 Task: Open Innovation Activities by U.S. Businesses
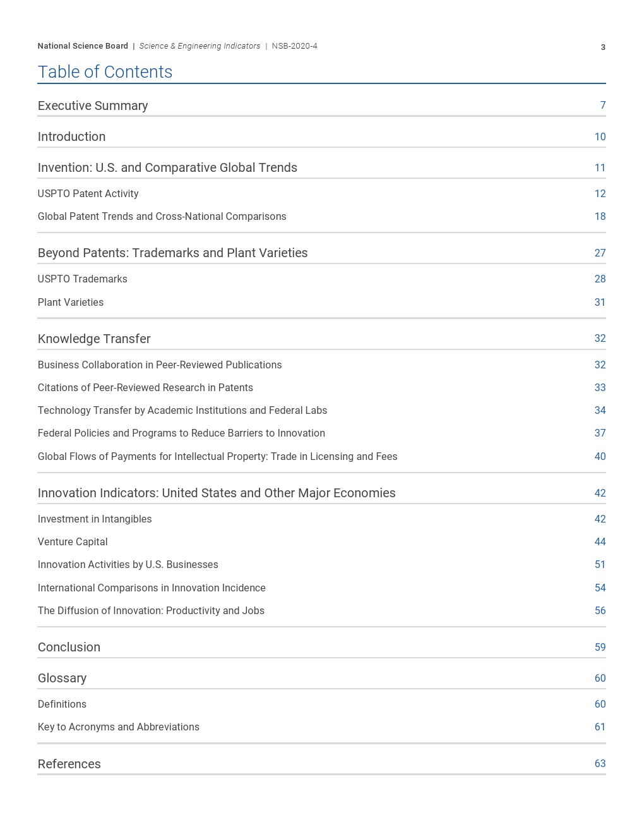(x=128, y=564)
